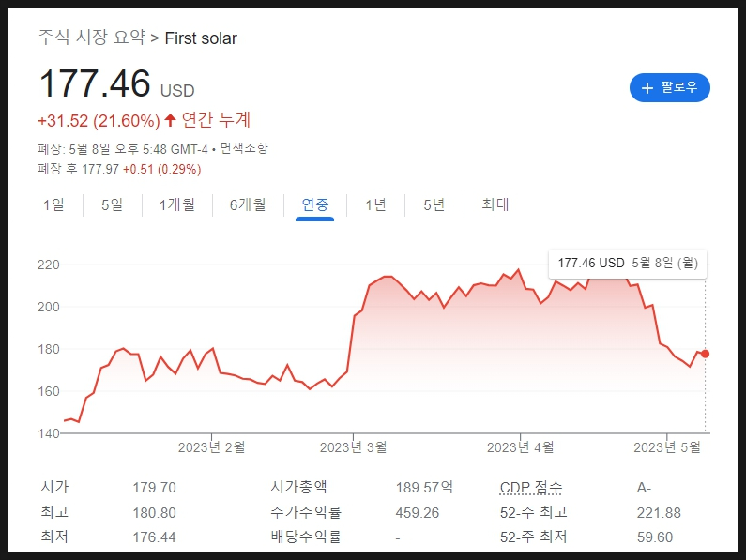The height and width of the screenshot is (560, 746).
Task: Select the 최대 max range tab
Action: click(x=495, y=204)
